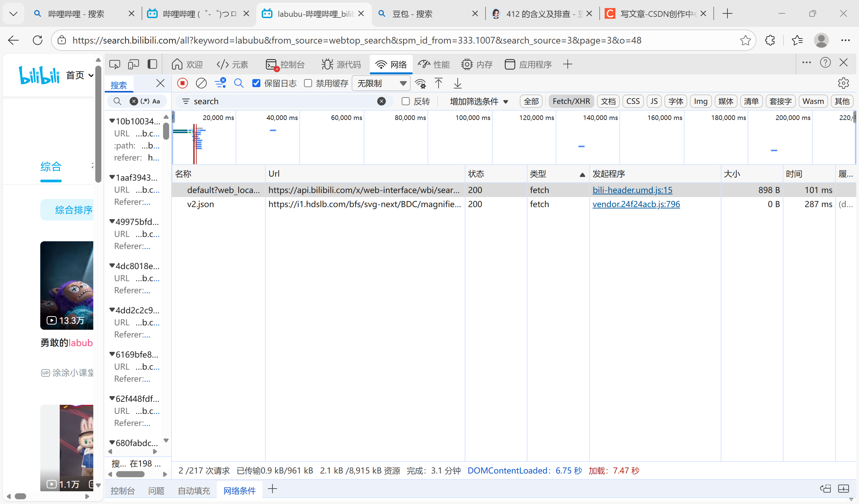Collapse the 1aaf3943 search result tree item
Image resolution: width=859 pixels, height=504 pixels.
pos(112,177)
